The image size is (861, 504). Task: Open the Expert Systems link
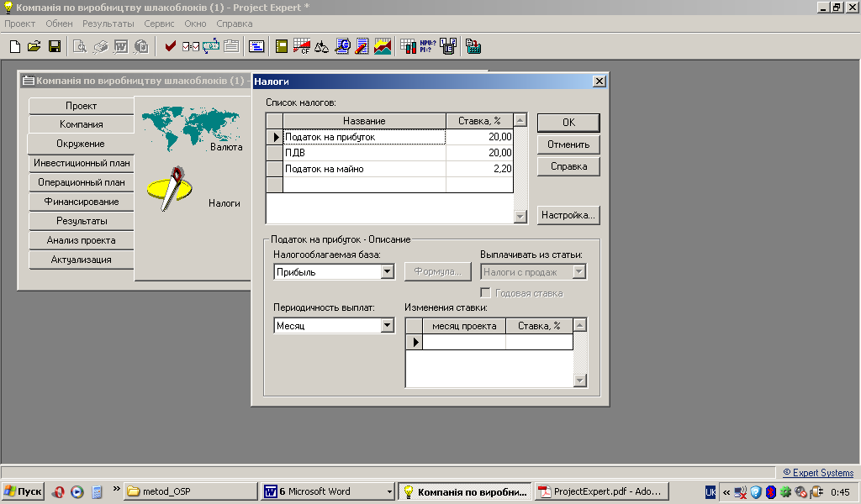(818, 473)
